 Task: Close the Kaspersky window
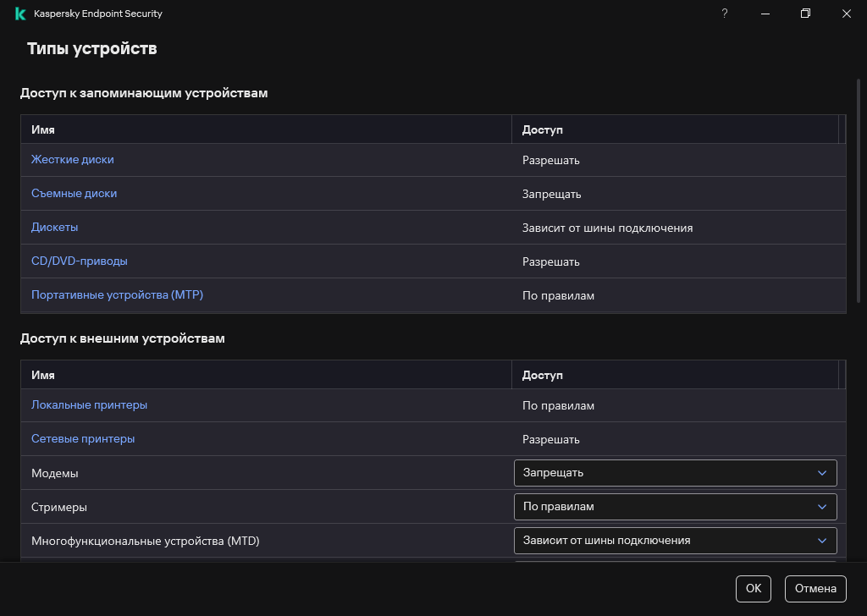[847, 14]
